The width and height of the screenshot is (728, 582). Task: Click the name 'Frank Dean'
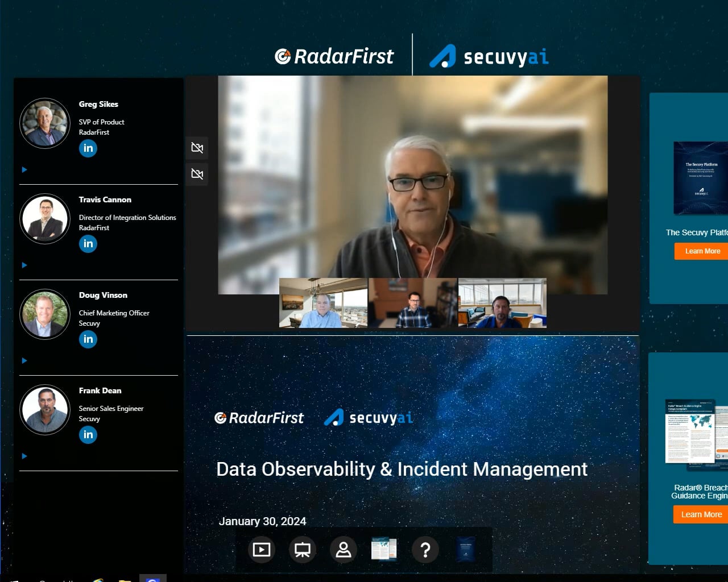click(x=100, y=390)
